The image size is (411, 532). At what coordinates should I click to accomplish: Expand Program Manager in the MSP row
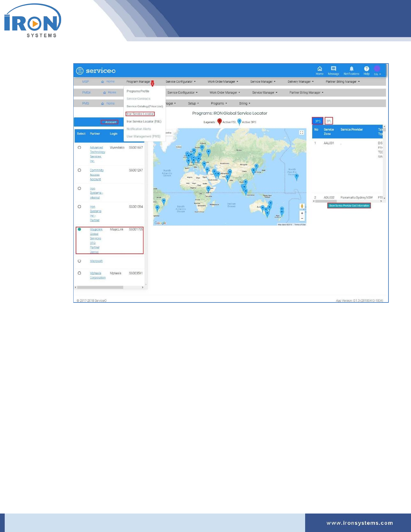coord(139,82)
